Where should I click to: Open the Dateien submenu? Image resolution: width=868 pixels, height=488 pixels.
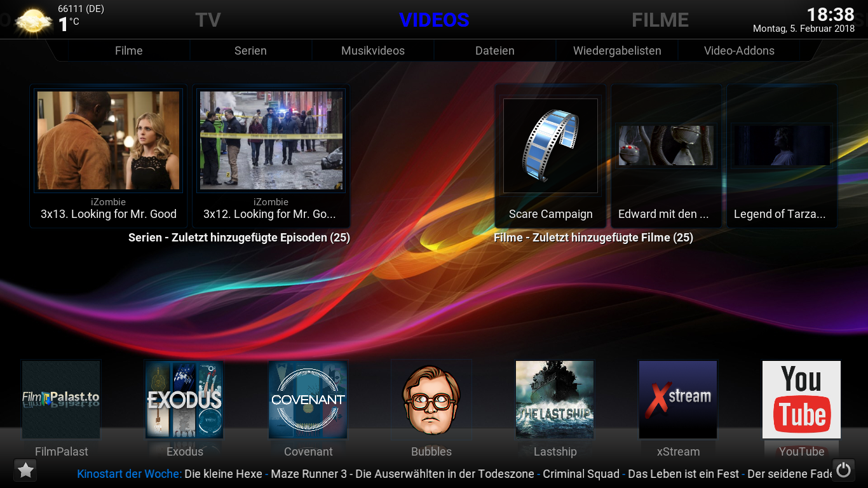495,51
